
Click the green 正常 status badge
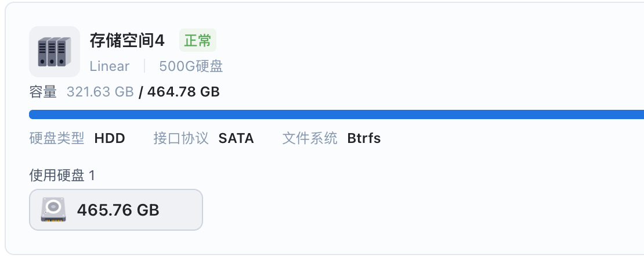point(198,40)
